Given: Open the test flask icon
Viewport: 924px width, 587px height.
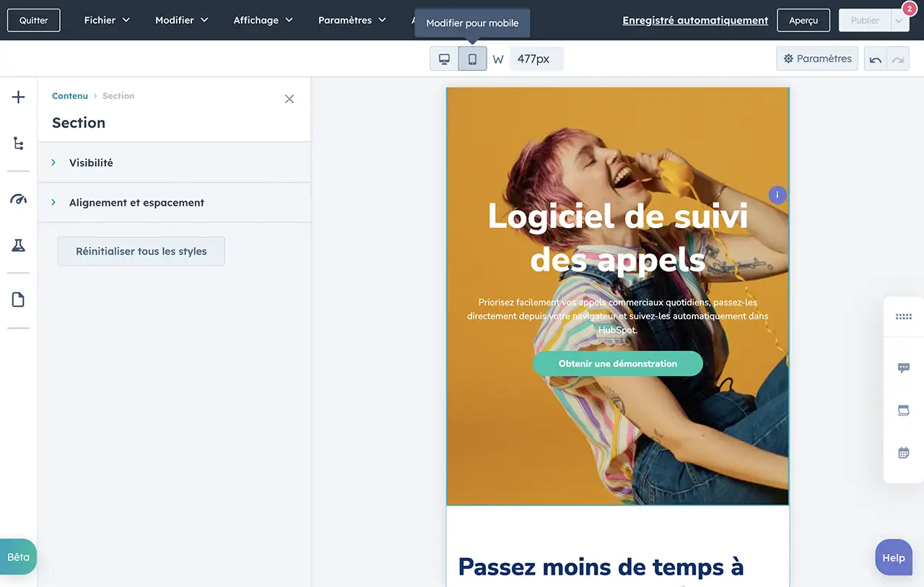Looking at the screenshot, I should click(x=19, y=245).
